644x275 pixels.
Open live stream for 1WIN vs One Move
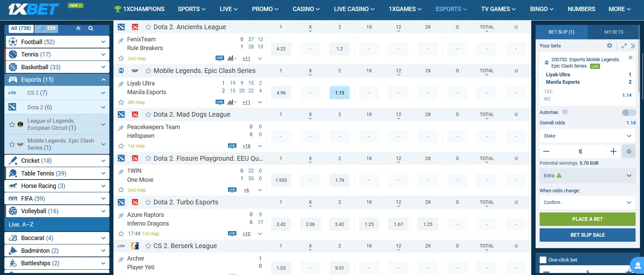(x=232, y=190)
